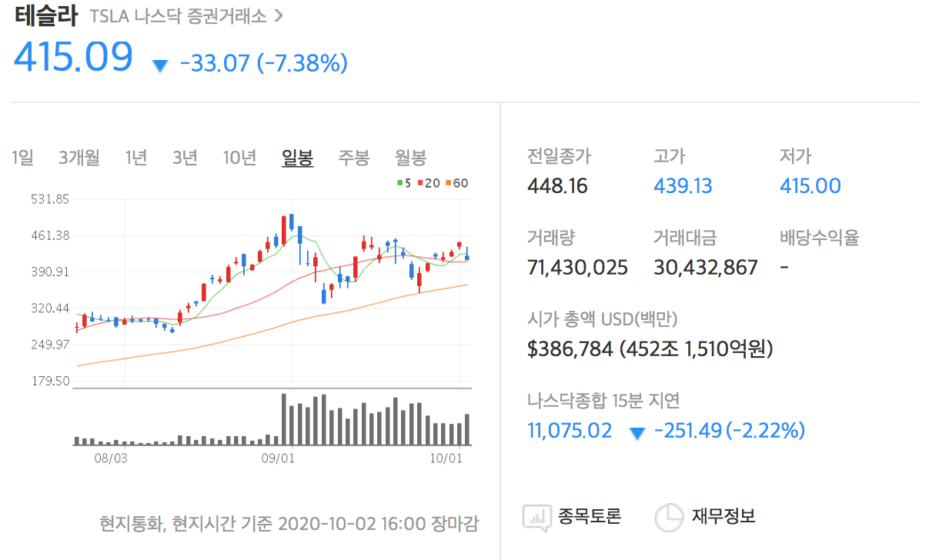Image resolution: width=939 pixels, height=560 pixels.
Task: Click the 531.85 y-axis label
Action: tap(49, 199)
